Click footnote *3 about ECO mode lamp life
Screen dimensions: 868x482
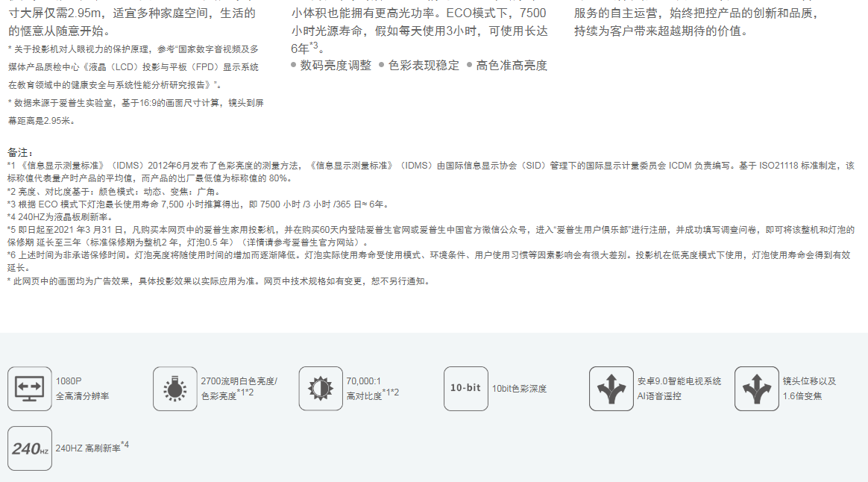pos(197,204)
